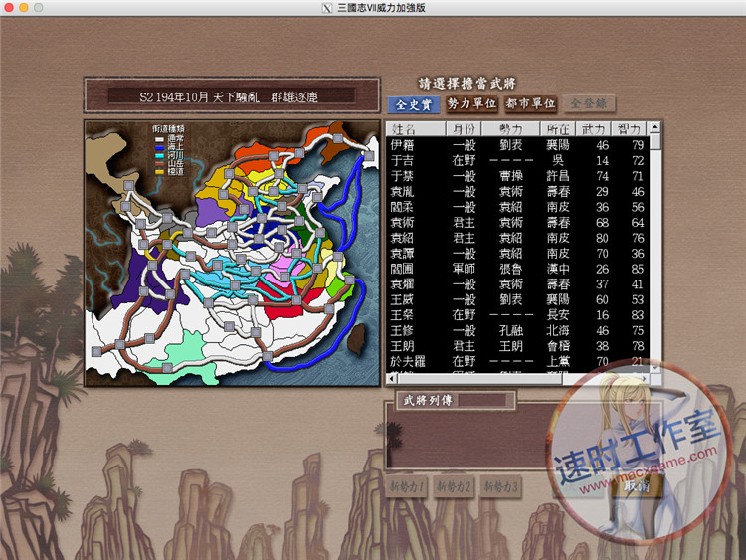Sort officers by 姓名 column header
Screen dimensions: 746x560
[x=416, y=129]
